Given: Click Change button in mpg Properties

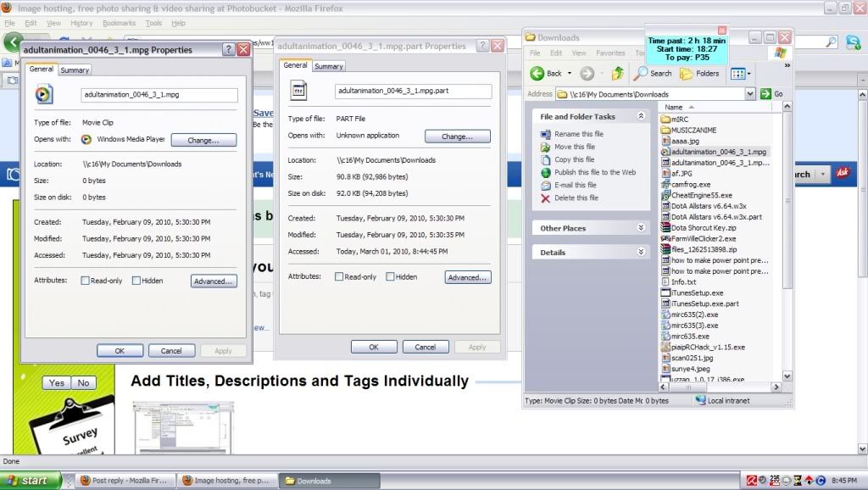Looking at the screenshot, I should point(203,140).
